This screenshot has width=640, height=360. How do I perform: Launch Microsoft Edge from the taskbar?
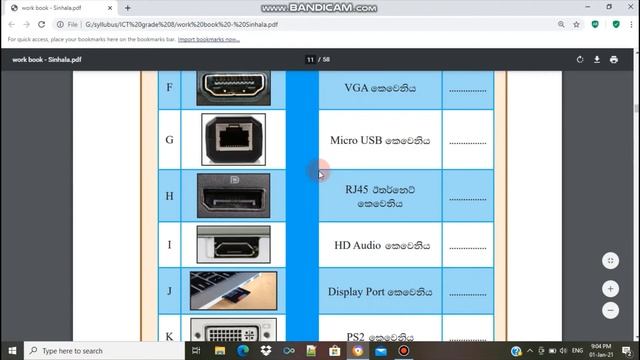[x=243, y=351]
